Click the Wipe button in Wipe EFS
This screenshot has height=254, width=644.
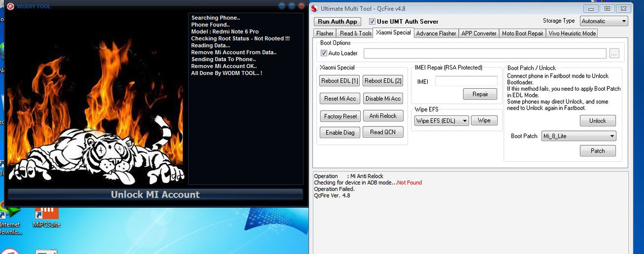(484, 120)
